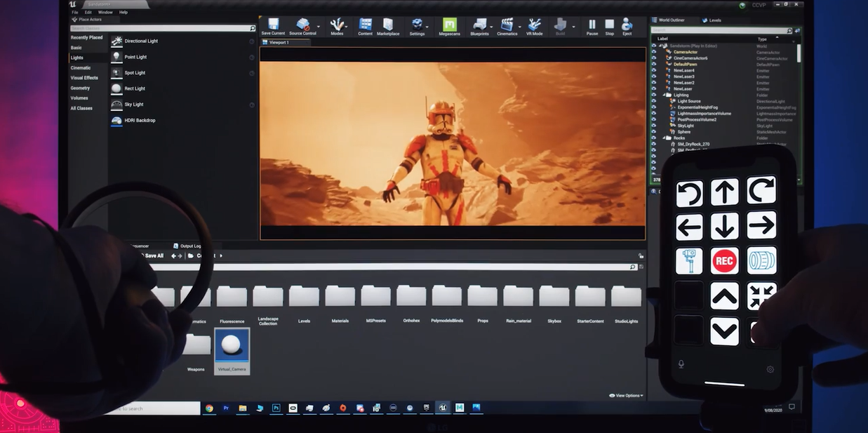Viewport: 868px width, 433px height.
Task: Tap the gimbal camera icon on the phone
Action: (x=689, y=261)
